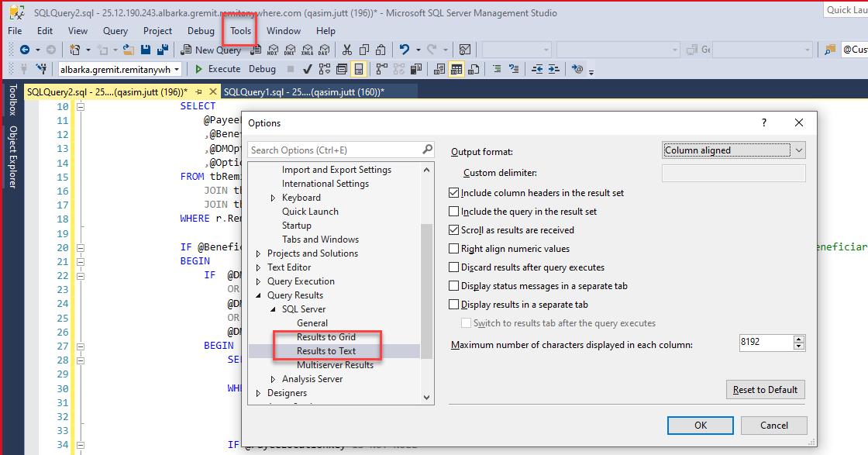Click the New Query button

click(211, 50)
